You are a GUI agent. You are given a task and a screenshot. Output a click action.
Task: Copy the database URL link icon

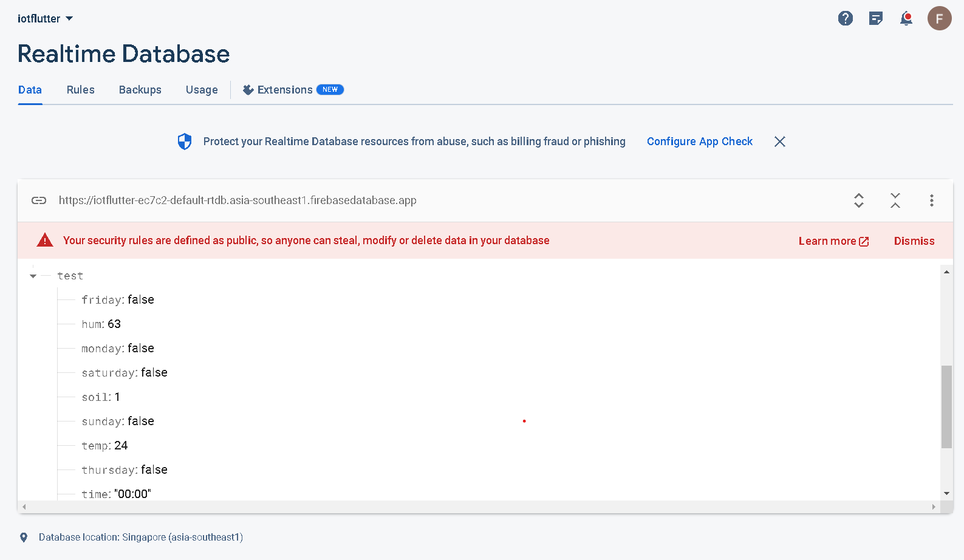39,200
